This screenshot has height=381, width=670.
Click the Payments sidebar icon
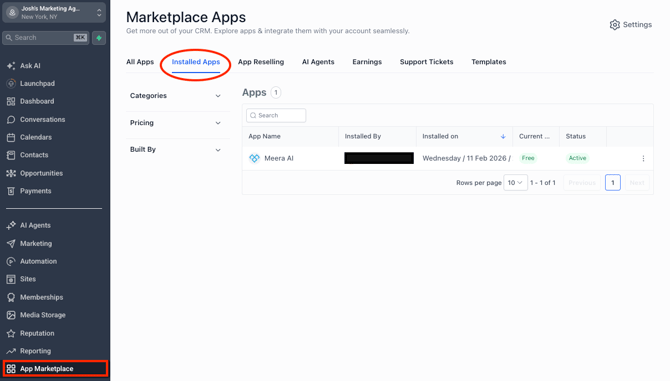point(11,191)
